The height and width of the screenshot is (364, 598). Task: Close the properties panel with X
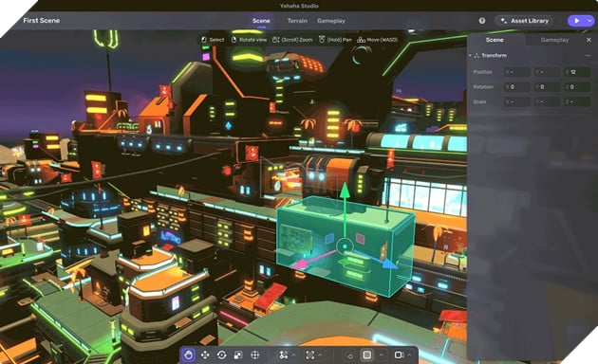(589, 40)
